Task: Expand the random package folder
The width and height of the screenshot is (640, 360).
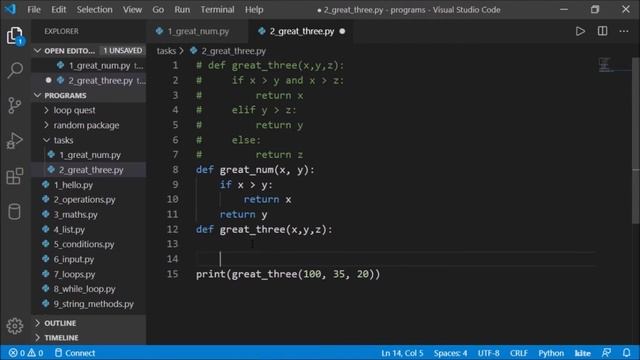Action: point(47,125)
